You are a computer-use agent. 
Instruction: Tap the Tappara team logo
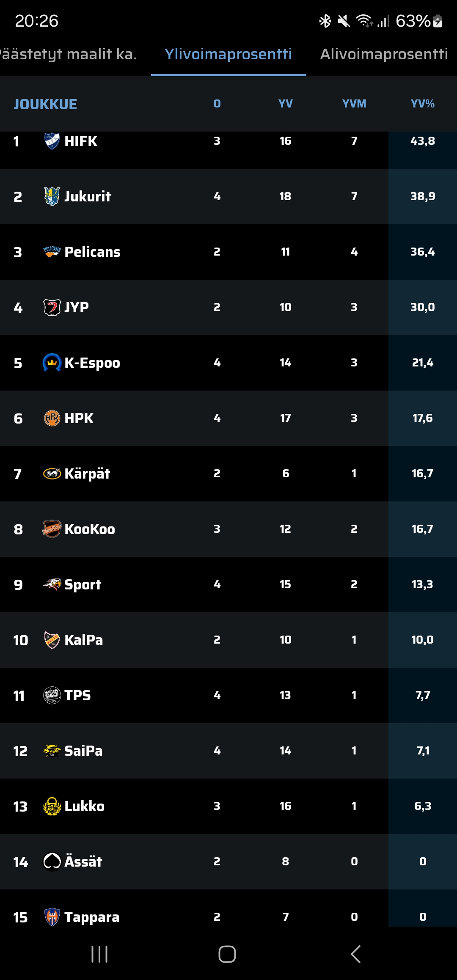point(52,917)
